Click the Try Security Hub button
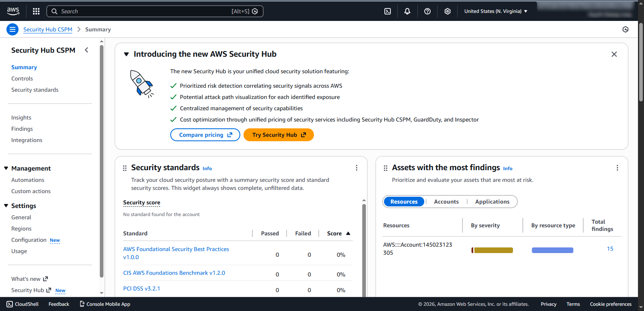The image size is (644, 311). pyautogui.click(x=279, y=135)
